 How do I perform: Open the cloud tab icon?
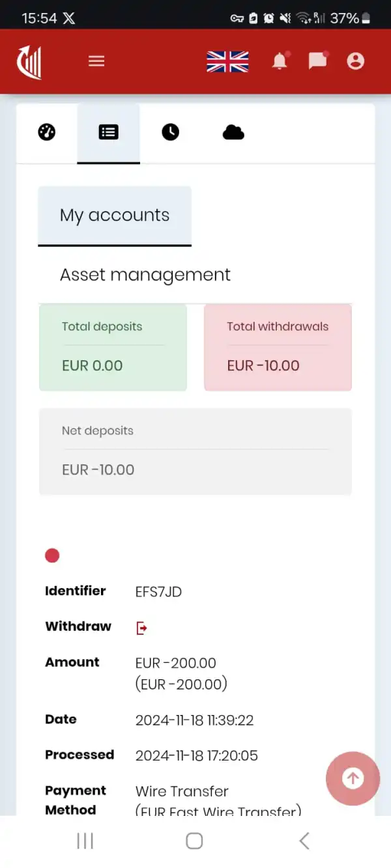(x=233, y=132)
